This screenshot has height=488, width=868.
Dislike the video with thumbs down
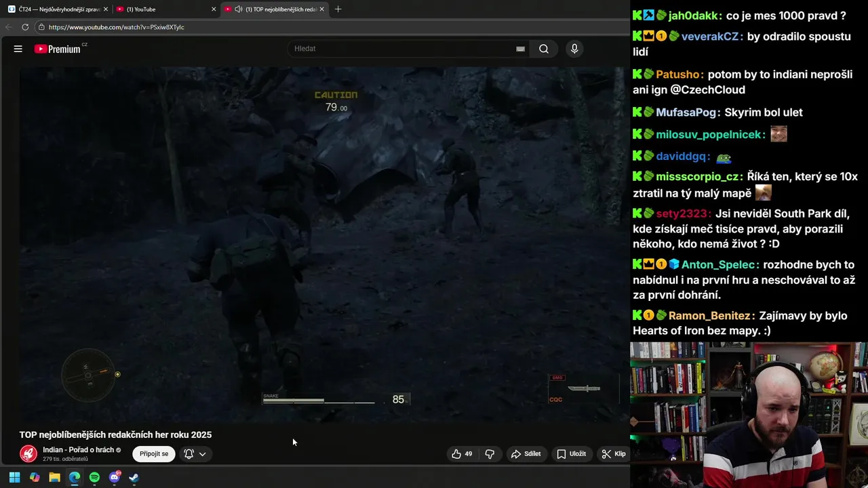coord(490,453)
